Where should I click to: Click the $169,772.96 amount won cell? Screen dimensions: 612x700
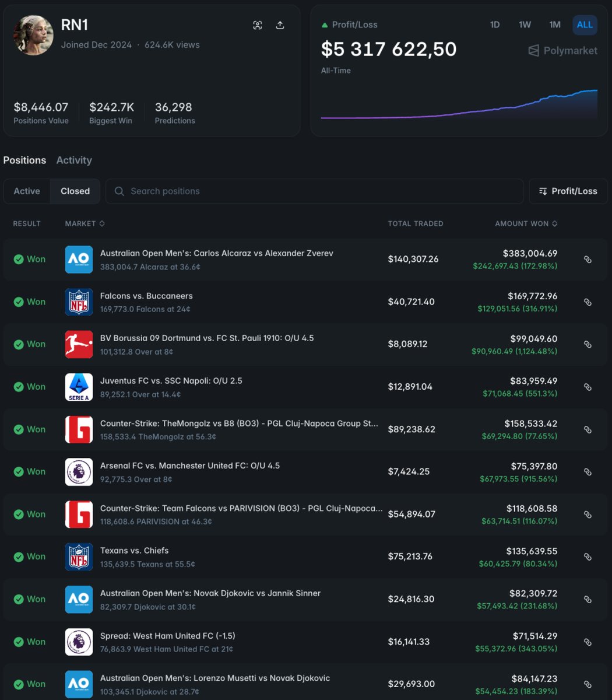[x=533, y=296]
